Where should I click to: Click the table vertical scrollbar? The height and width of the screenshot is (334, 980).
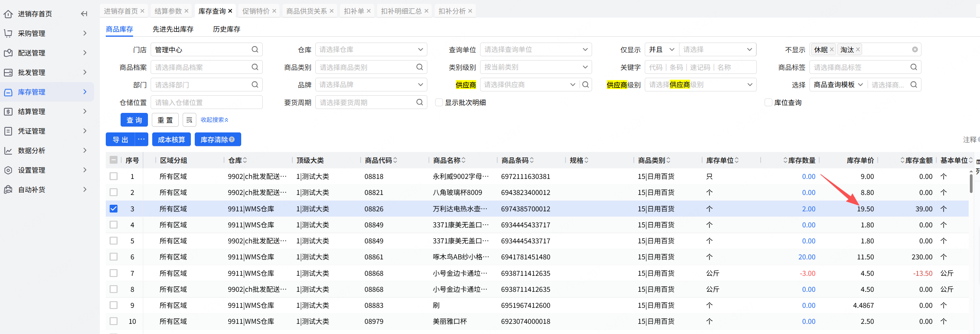[x=971, y=183]
